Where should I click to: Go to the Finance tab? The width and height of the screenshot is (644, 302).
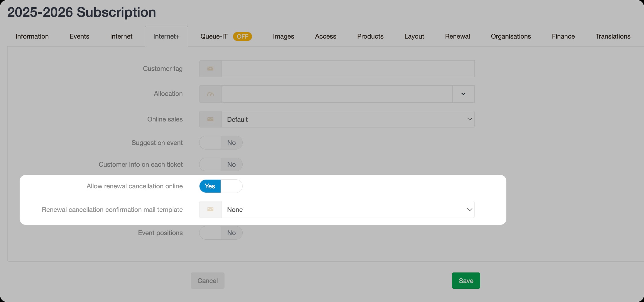563,36
